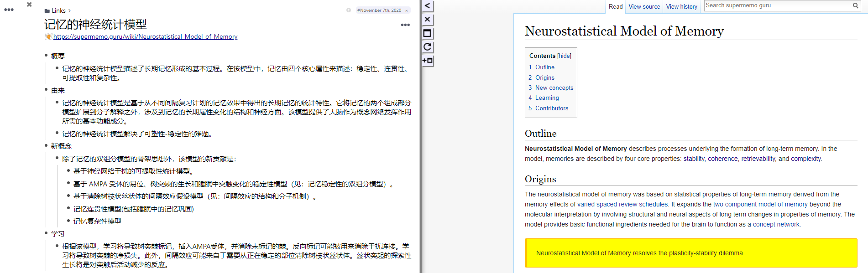Click the yellow plasticity-stability dilemma box
The width and height of the screenshot is (868, 273).
pos(691,253)
